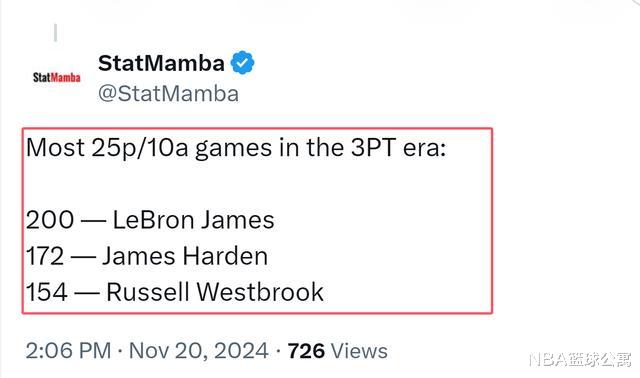
Task: Click the number 200 in the list
Action: pyautogui.click(x=50, y=220)
